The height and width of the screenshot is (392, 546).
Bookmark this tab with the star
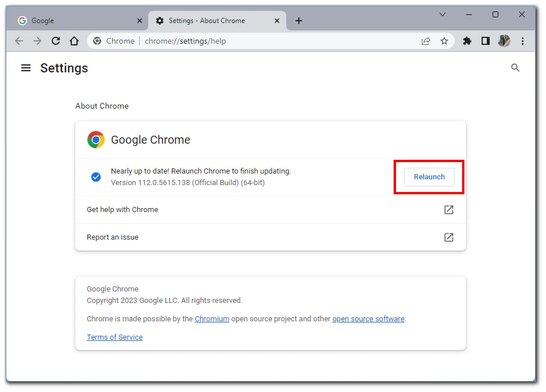[444, 41]
